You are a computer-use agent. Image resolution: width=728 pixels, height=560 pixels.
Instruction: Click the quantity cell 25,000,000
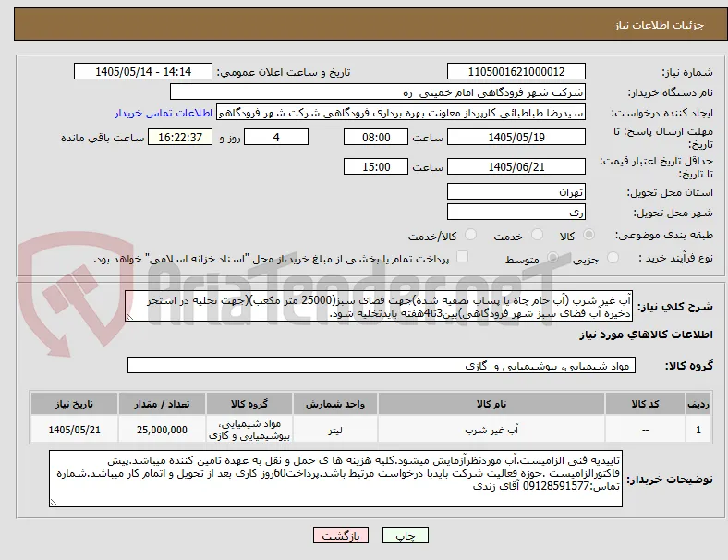(162, 430)
